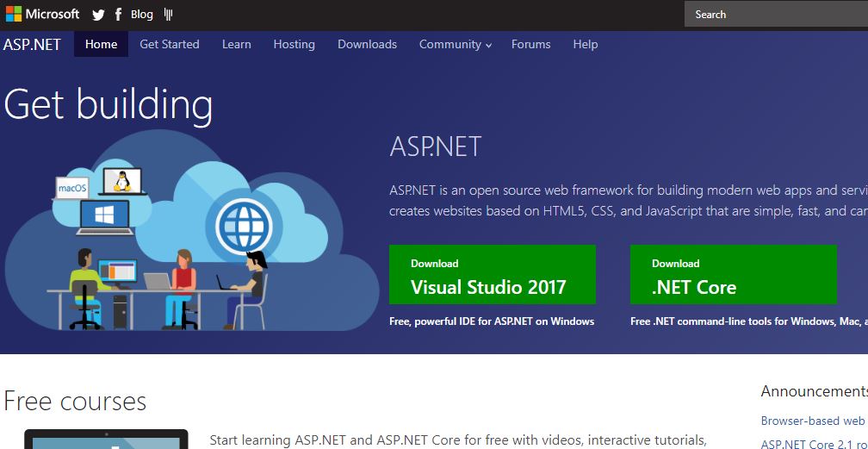868x449 pixels.
Task: Click the globe icon in cloud illustration
Action: click(244, 226)
